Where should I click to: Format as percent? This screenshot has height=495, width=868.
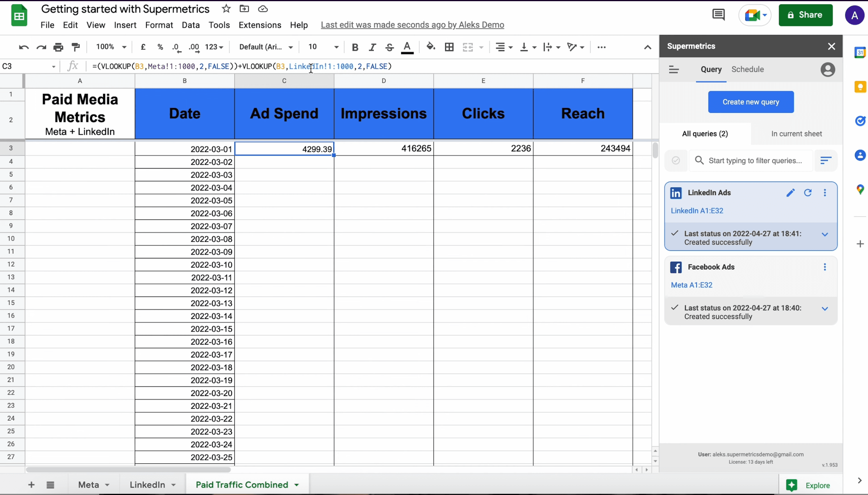(x=160, y=47)
